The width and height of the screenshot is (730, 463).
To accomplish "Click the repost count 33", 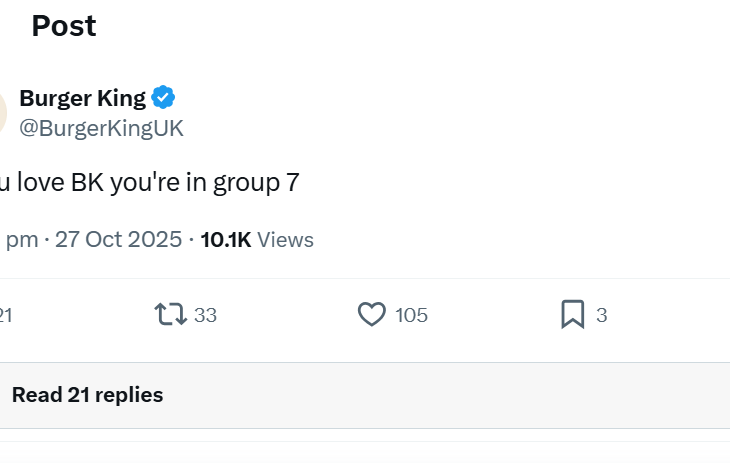I will pyautogui.click(x=205, y=315).
